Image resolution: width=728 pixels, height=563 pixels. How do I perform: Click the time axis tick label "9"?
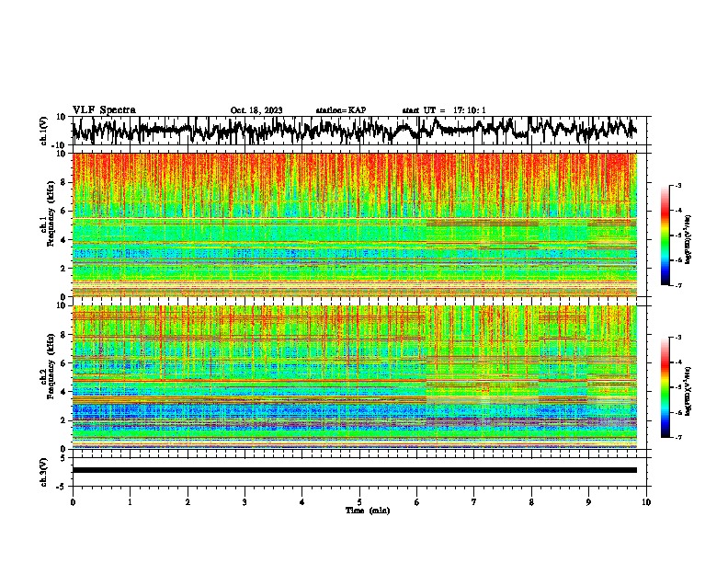588,502
